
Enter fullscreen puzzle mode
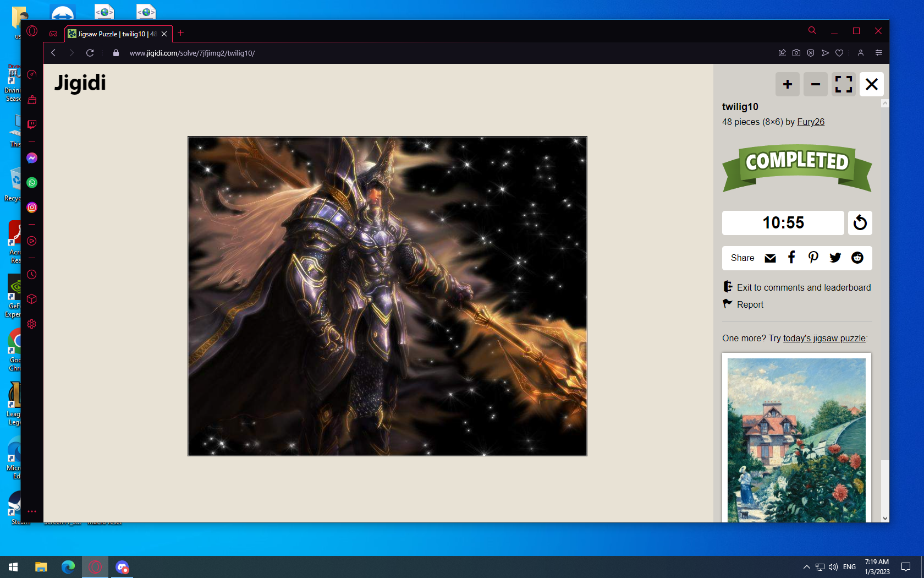[x=844, y=84]
